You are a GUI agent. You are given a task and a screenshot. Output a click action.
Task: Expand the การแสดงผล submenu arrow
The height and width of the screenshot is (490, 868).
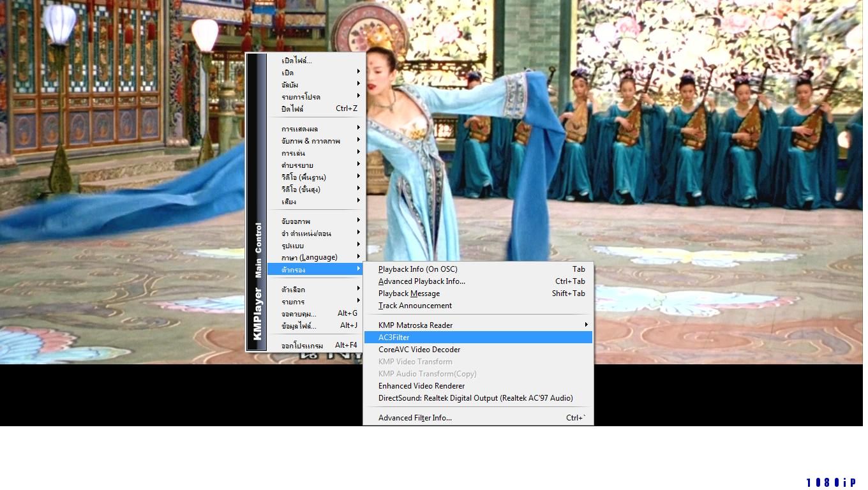359,128
